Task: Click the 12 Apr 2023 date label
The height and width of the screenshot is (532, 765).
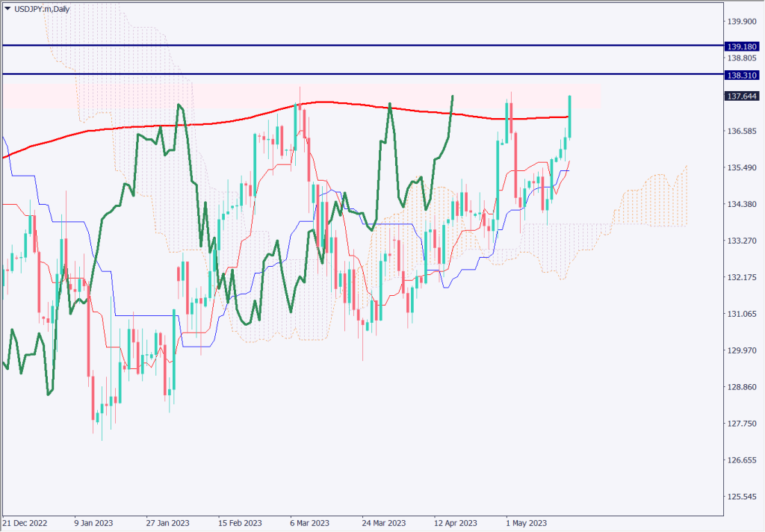Action: tap(455, 523)
